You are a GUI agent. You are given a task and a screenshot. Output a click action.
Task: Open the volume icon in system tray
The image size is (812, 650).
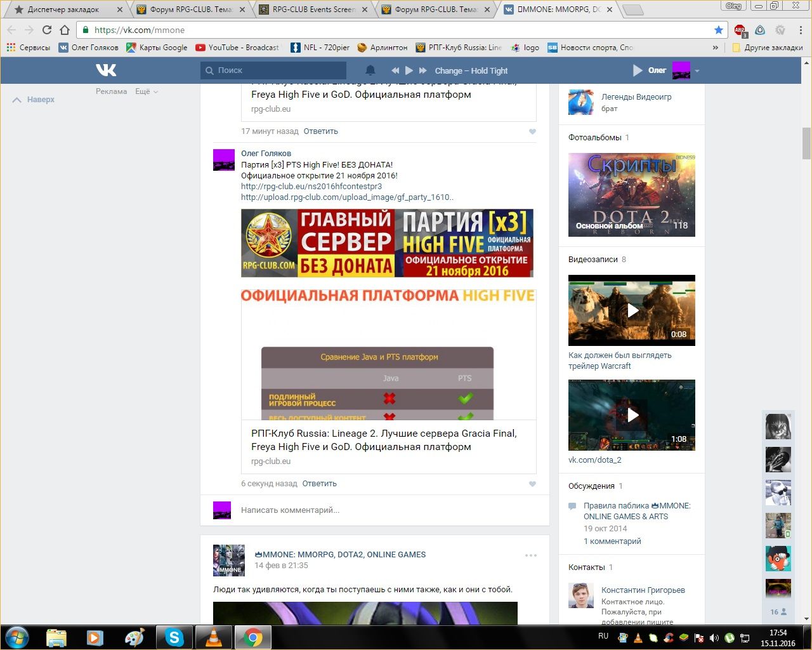tap(714, 637)
